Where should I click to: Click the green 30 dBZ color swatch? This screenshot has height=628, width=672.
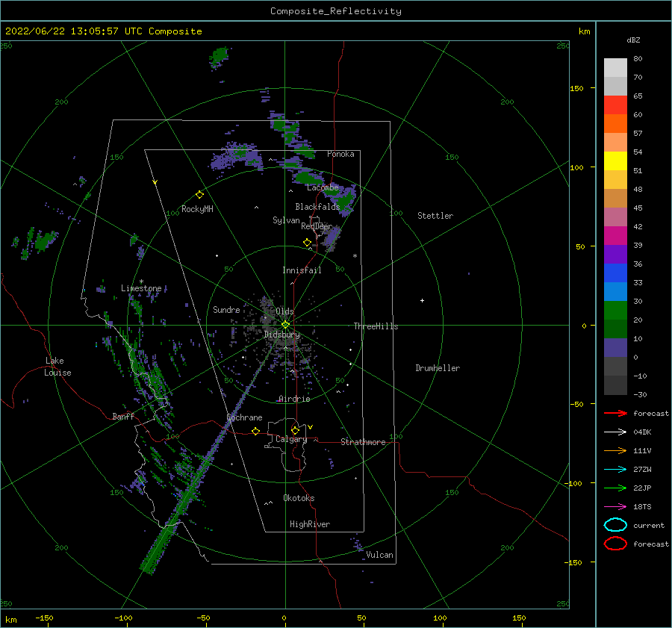point(615,310)
